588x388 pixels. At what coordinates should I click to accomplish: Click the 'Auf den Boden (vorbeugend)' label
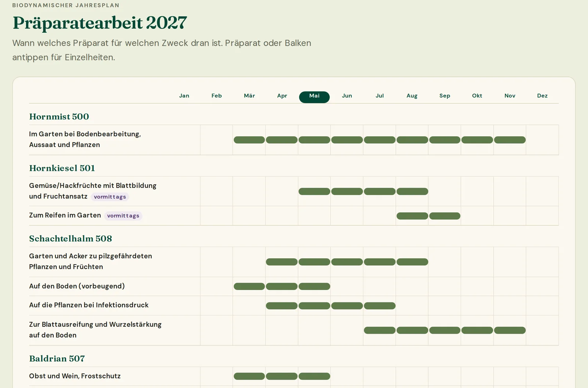coord(77,286)
